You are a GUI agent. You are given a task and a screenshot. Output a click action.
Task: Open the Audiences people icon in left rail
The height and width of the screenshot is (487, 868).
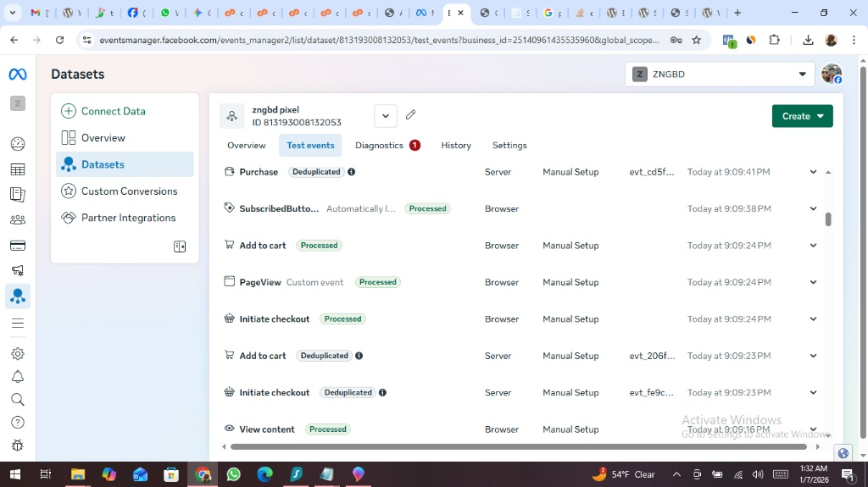point(18,220)
